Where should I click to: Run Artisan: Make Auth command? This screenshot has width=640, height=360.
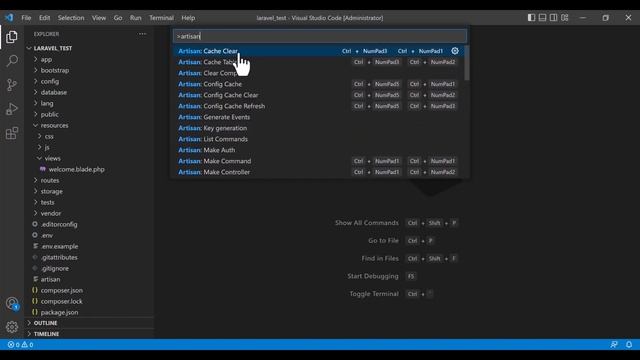318,150
